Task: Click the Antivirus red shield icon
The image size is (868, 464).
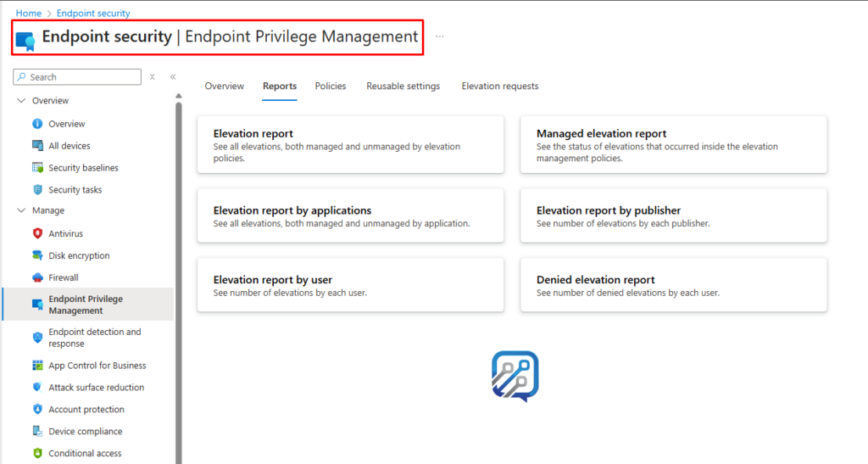Action: 37,233
